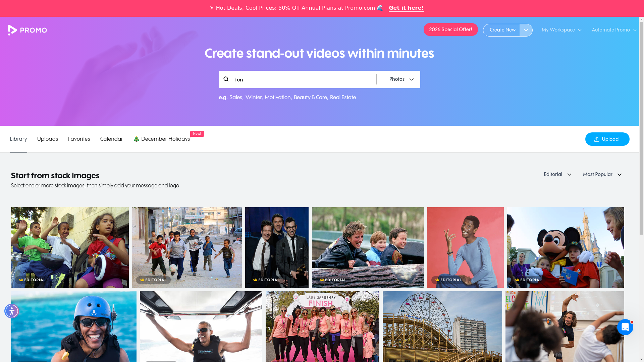The height and width of the screenshot is (362, 644).
Task: Click the search magnifier icon
Action: coord(226,79)
